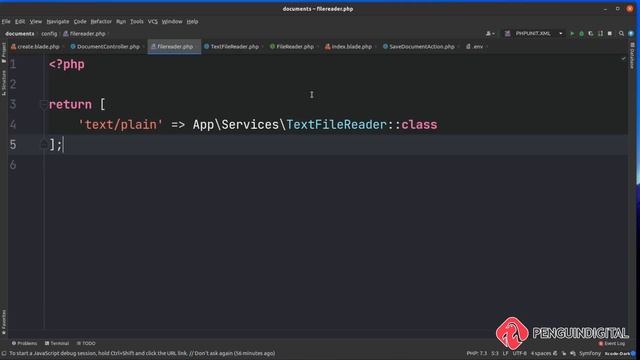Click the Symfony status bar widget
640x360 pixels.
(x=590, y=353)
